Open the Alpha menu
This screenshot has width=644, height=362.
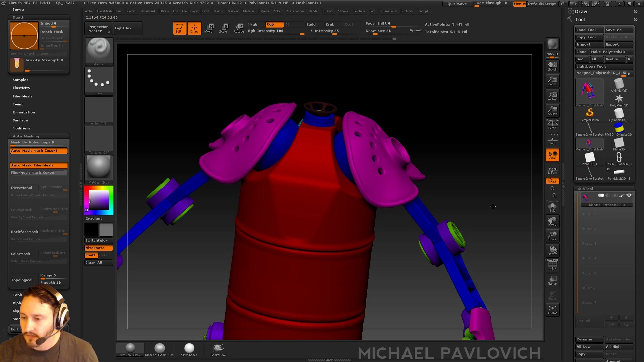coord(89,11)
